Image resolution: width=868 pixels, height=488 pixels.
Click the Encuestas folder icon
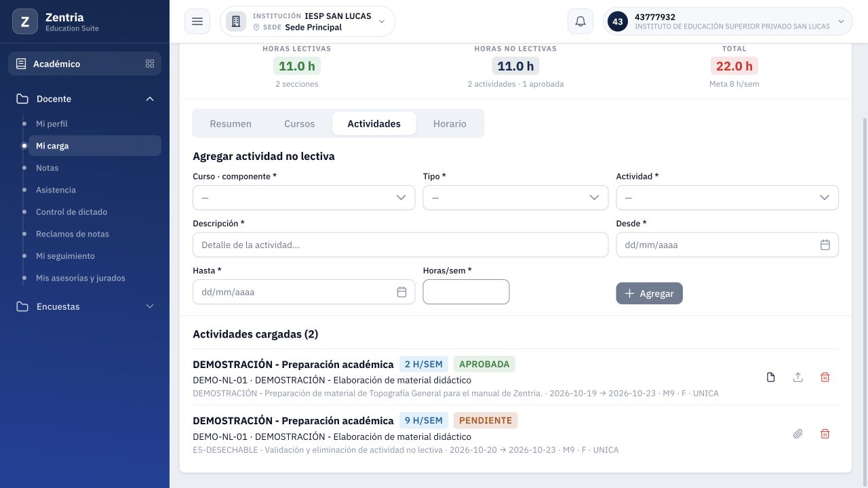22,306
